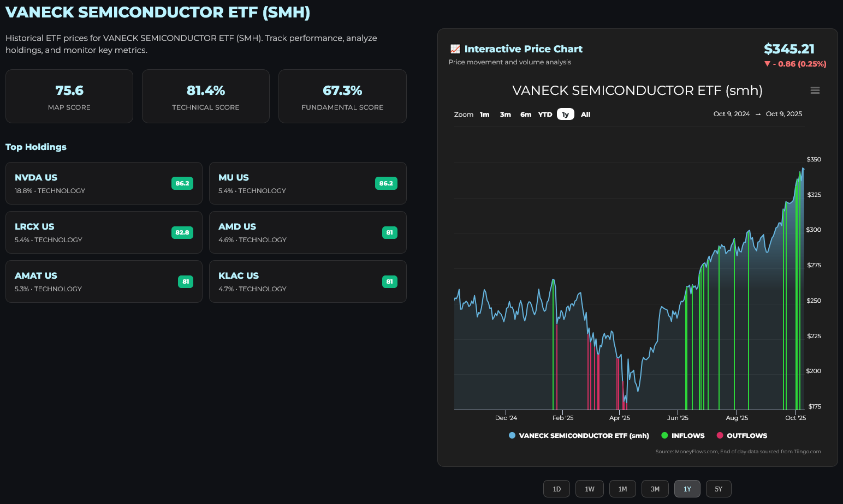Switch to the 1W timeframe
The image size is (843, 504).
click(x=590, y=489)
